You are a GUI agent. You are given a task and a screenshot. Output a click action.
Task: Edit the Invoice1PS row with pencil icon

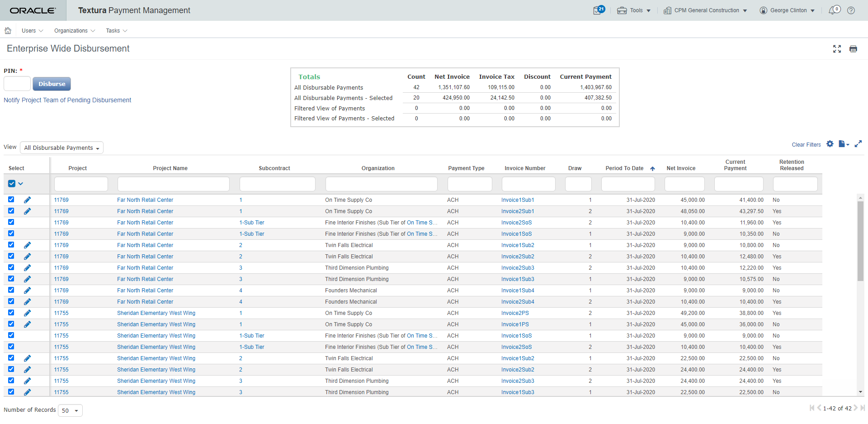pos(27,324)
